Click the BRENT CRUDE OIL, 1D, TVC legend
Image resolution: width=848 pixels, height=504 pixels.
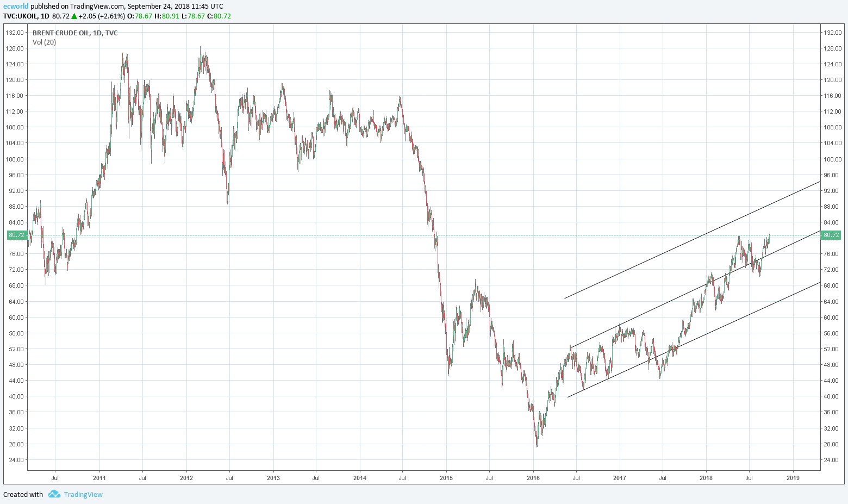[75, 33]
